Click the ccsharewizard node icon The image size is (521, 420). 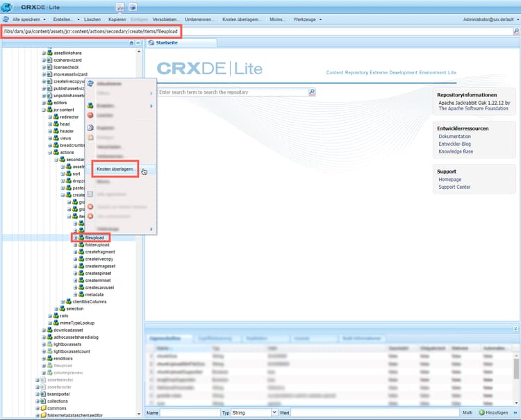pos(49,60)
